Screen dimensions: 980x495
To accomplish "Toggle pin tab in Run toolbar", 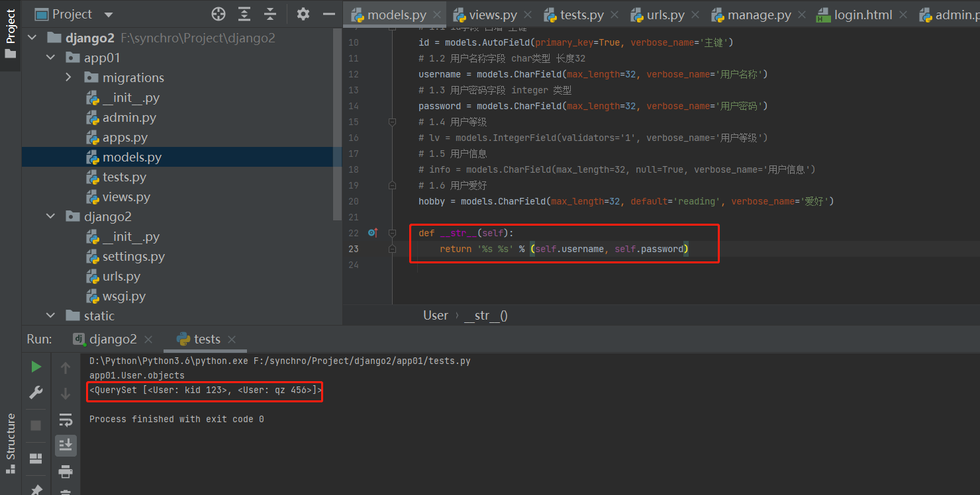I will (x=36, y=490).
